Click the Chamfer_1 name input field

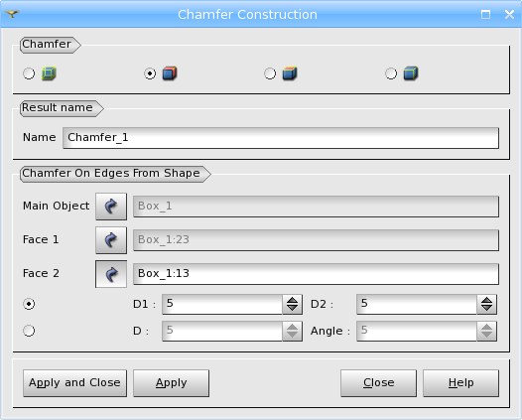click(x=281, y=138)
